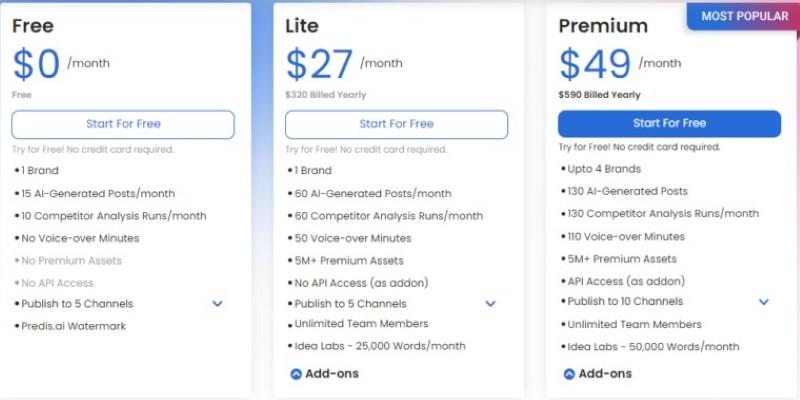
Task: Click Start For Free under Lite plan
Action: [396, 124]
